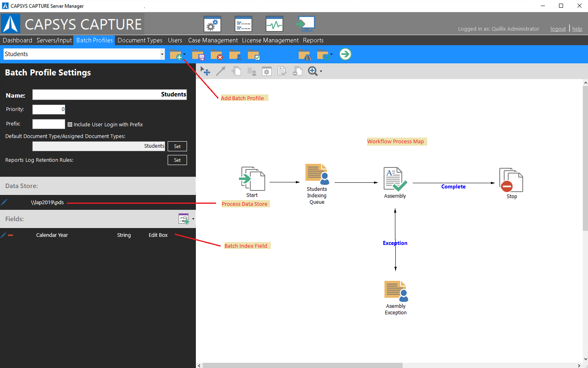Open the gears settings window icon
Screen dimensions: 588x368
[212, 24]
